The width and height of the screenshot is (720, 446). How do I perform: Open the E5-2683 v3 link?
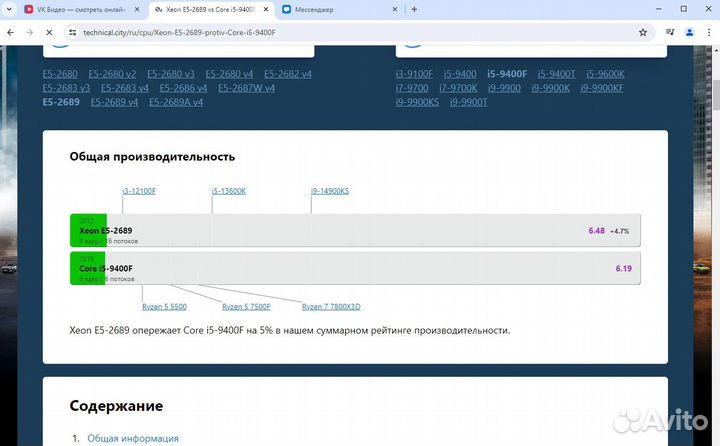[x=66, y=88]
